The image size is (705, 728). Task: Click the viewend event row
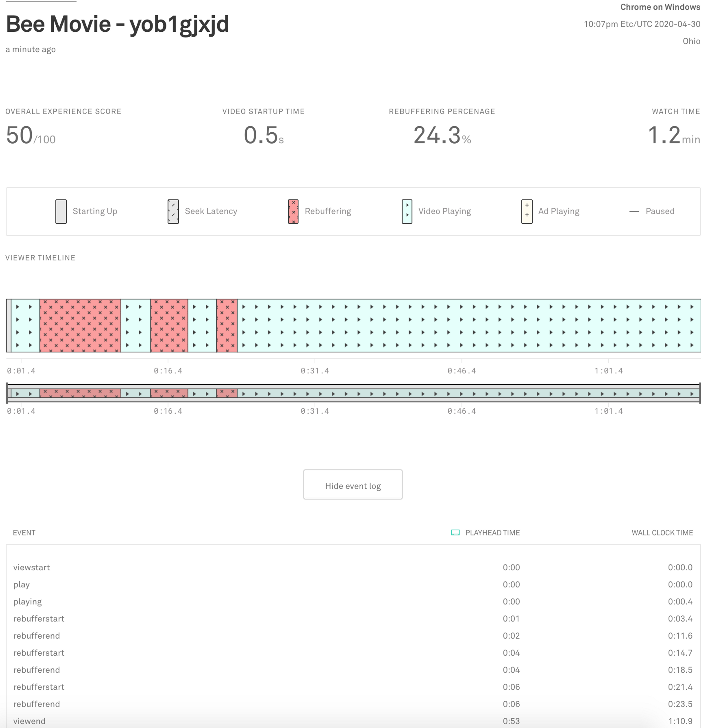tap(353, 721)
